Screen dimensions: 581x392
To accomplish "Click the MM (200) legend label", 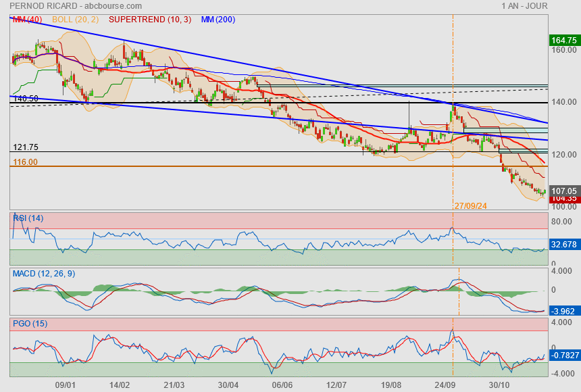I will click(218, 20).
